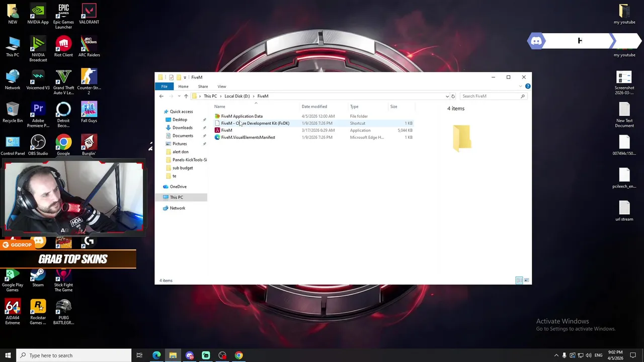Select Counter-Strike 2 desktop icon

[x=89, y=82]
